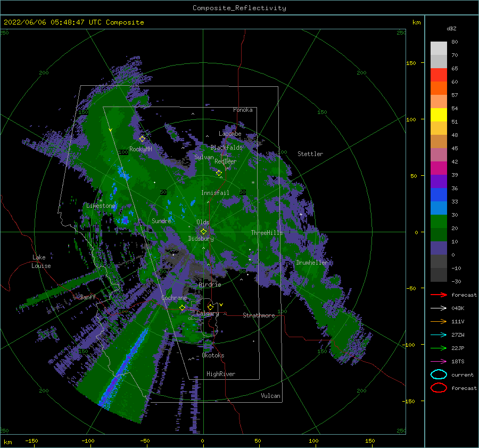Click the km unit label at bottom left

[x=7, y=442]
